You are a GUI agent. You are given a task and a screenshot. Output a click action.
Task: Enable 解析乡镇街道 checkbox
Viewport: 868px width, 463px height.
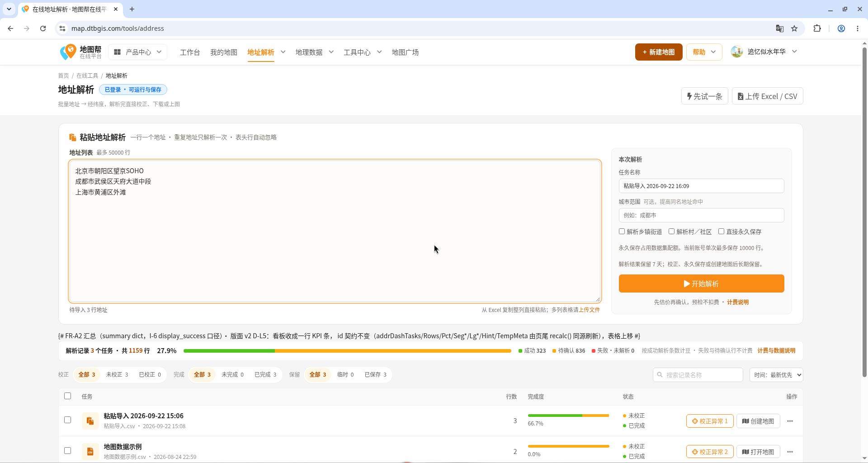tap(622, 231)
